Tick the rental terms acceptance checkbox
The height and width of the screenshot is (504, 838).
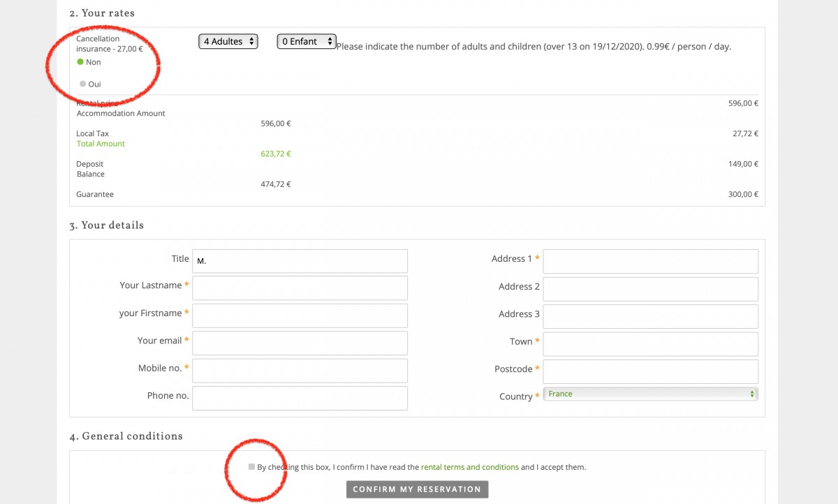(251, 467)
